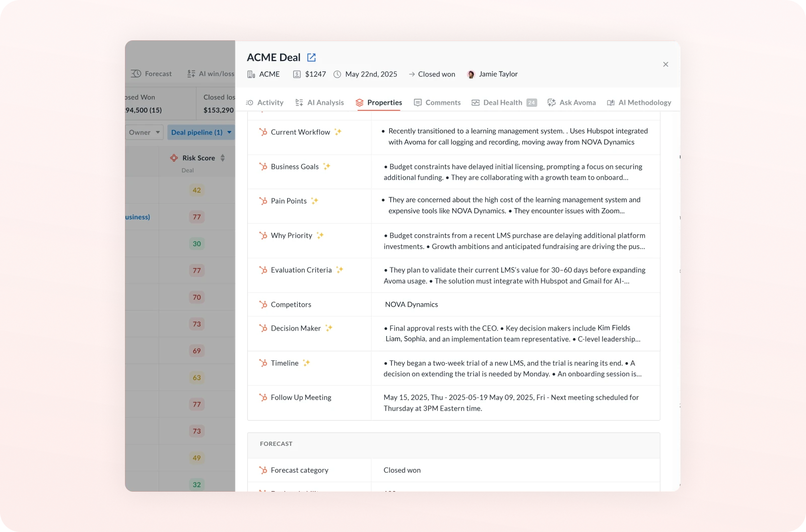The width and height of the screenshot is (806, 532).
Task: Click HubSpot icon next to Evaluation Criteria
Action: (x=263, y=270)
